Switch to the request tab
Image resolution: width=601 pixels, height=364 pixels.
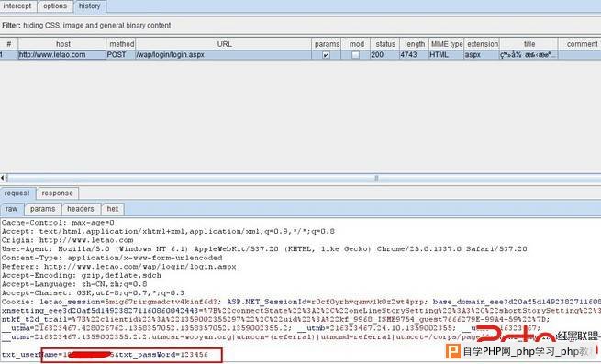[x=17, y=193]
